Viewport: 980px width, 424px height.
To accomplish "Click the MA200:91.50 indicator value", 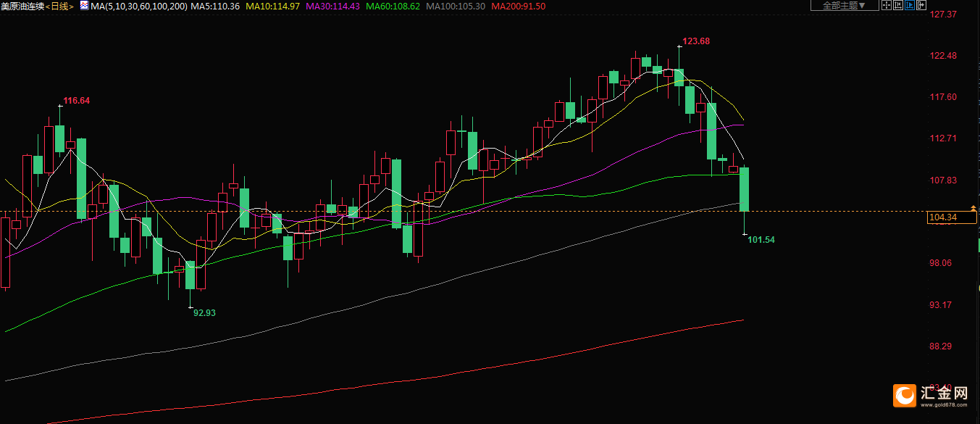I will 519,6.
